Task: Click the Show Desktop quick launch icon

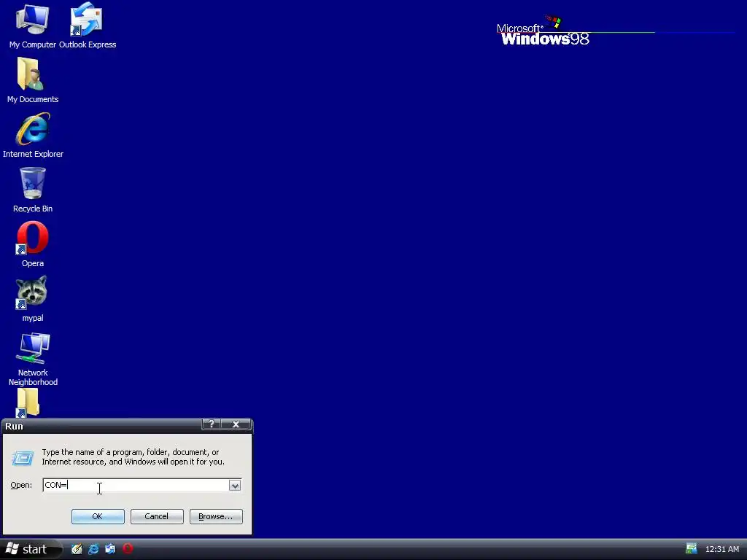Action: (x=77, y=549)
